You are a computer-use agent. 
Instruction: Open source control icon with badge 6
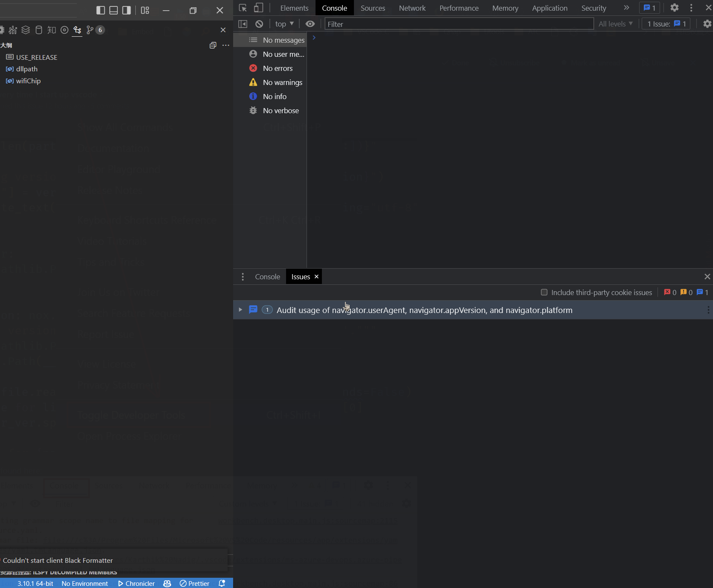point(95,30)
